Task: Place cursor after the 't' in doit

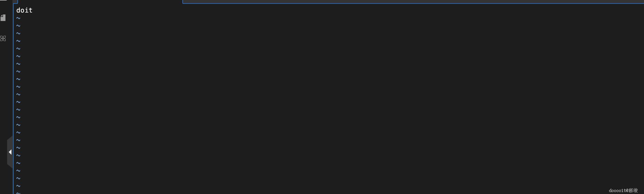Action: [32, 10]
